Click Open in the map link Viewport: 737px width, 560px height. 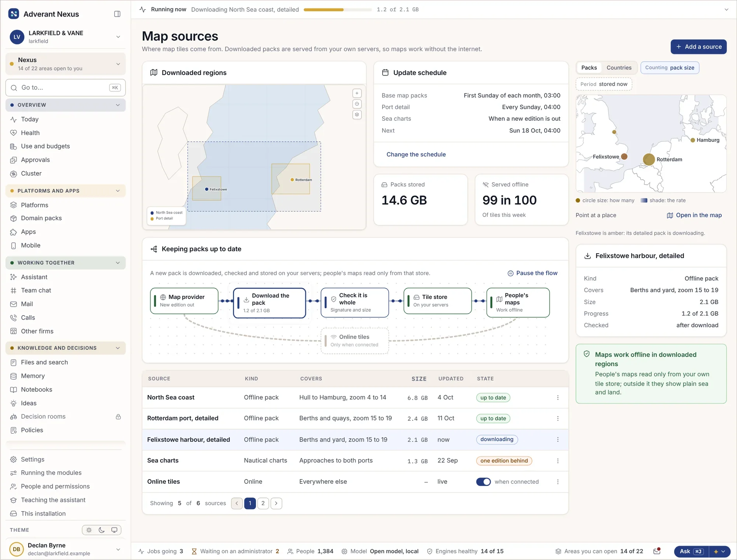click(x=694, y=215)
